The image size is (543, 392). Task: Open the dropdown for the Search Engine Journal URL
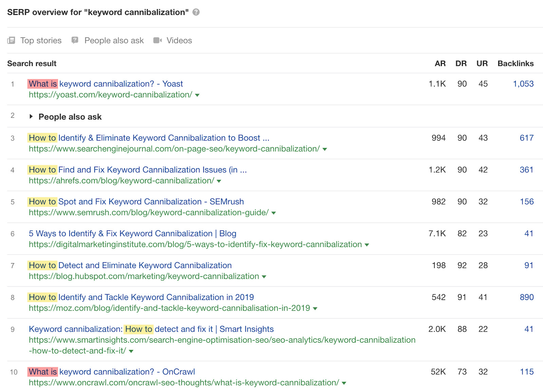click(x=324, y=149)
